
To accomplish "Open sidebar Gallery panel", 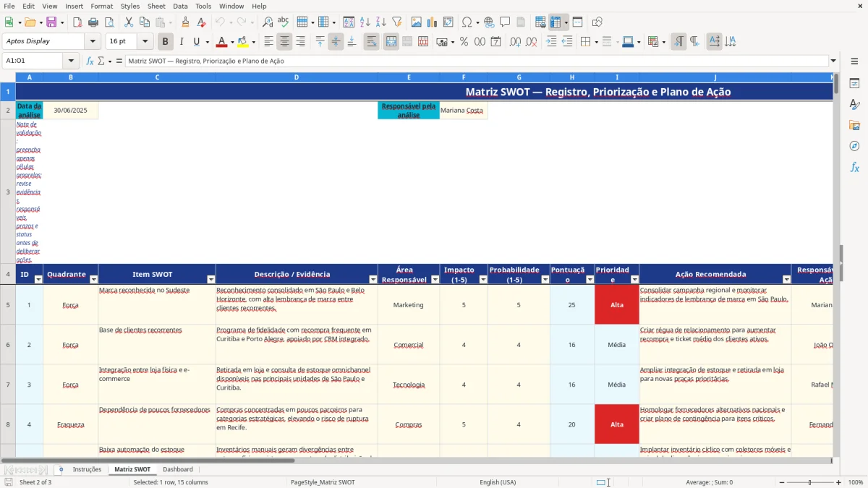I will [854, 125].
